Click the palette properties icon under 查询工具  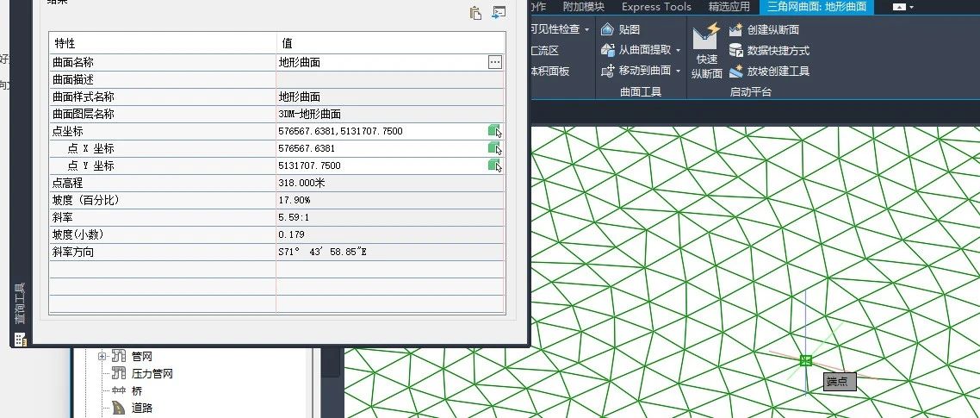pos(20,340)
